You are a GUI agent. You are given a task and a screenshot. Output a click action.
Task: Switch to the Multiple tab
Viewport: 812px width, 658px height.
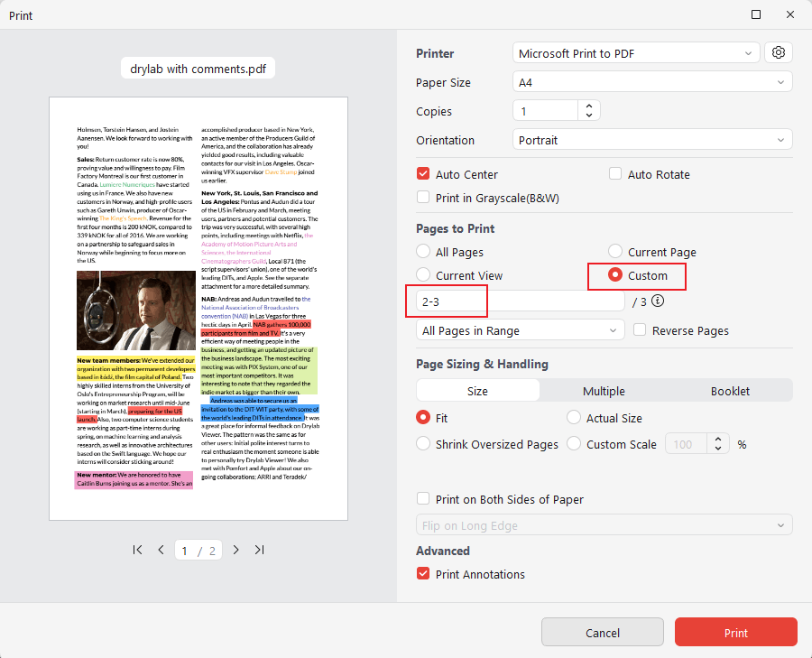[604, 391]
